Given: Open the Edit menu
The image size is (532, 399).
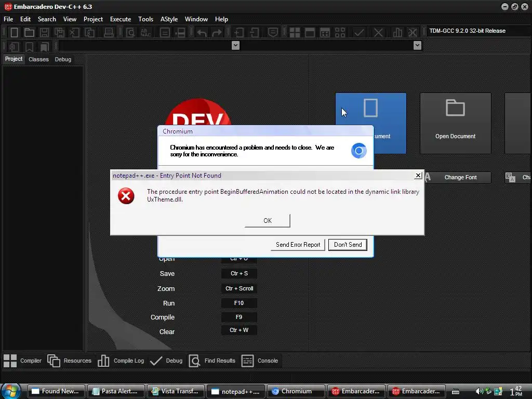Looking at the screenshot, I should click(25, 19).
